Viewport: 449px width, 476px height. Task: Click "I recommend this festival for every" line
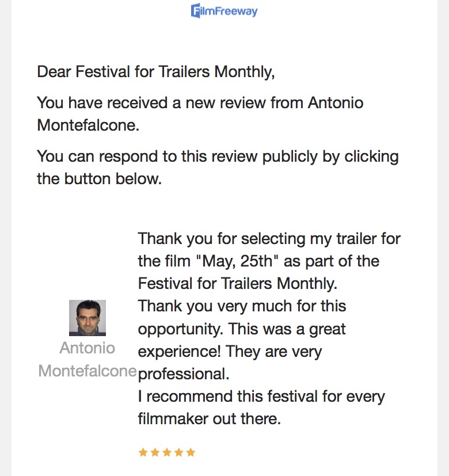pos(261,397)
